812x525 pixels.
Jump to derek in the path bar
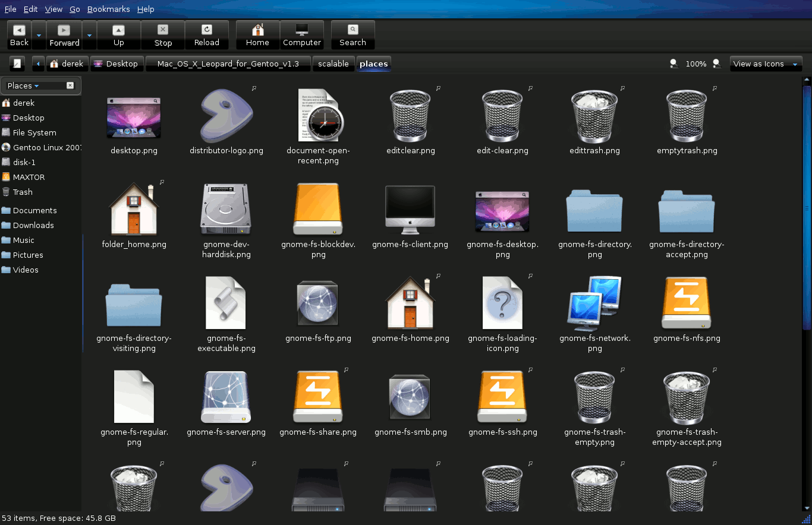coord(68,64)
